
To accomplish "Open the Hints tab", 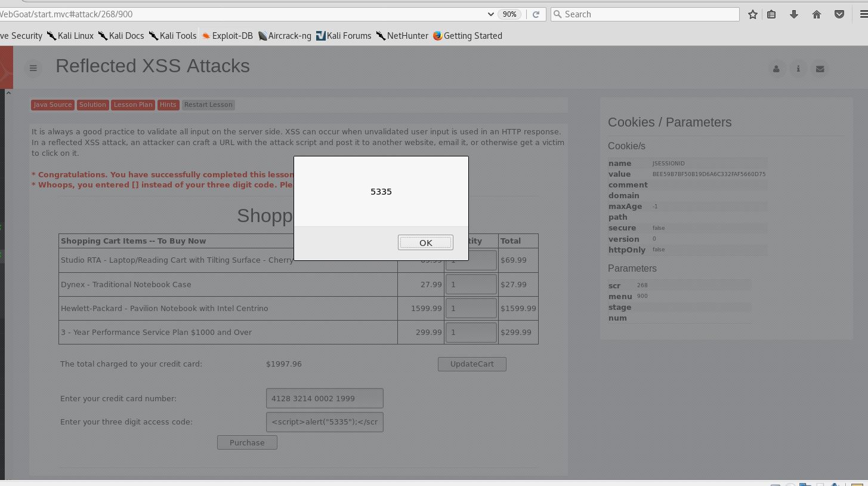I will (x=168, y=104).
